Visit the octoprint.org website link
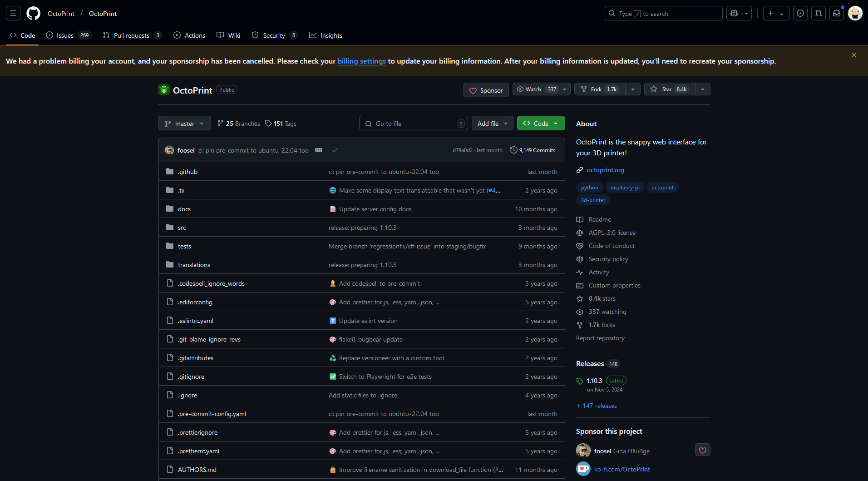This screenshot has height=481, width=868. tap(605, 170)
